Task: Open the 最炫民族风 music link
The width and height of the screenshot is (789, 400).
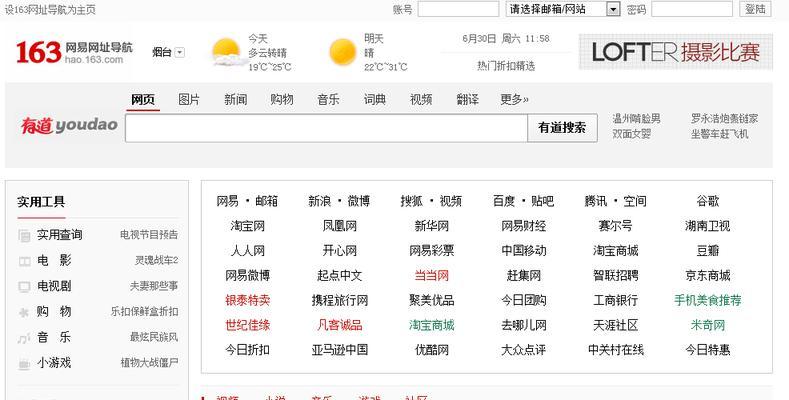Action: coord(154,337)
